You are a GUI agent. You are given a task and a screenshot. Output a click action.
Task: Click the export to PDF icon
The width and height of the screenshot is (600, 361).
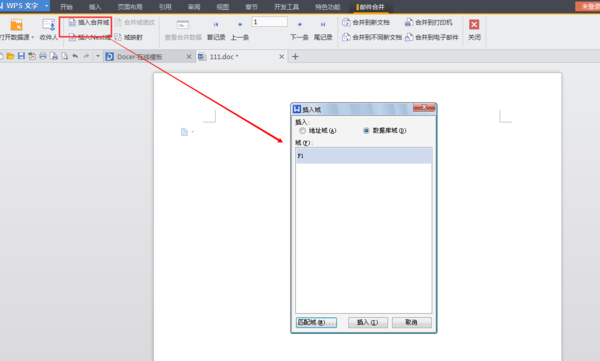coord(32,56)
